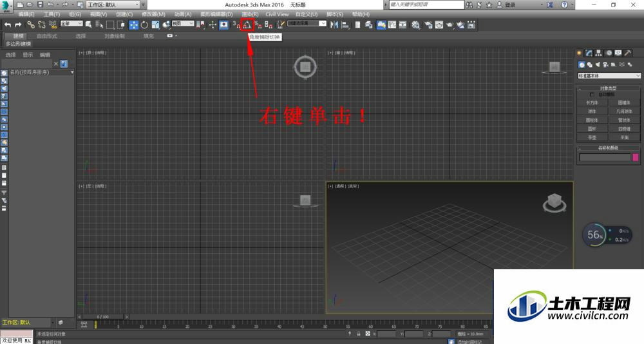Click the Mirror tool icon
The height and width of the screenshot is (344, 644).
[x=334, y=24]
